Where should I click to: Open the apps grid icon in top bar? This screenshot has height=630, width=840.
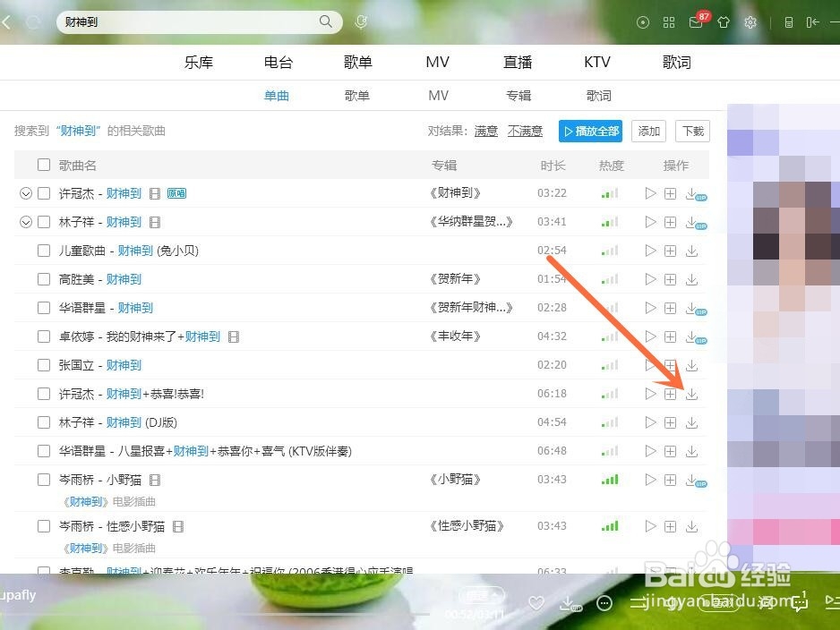pyautogui.click(x=669, y=22)
